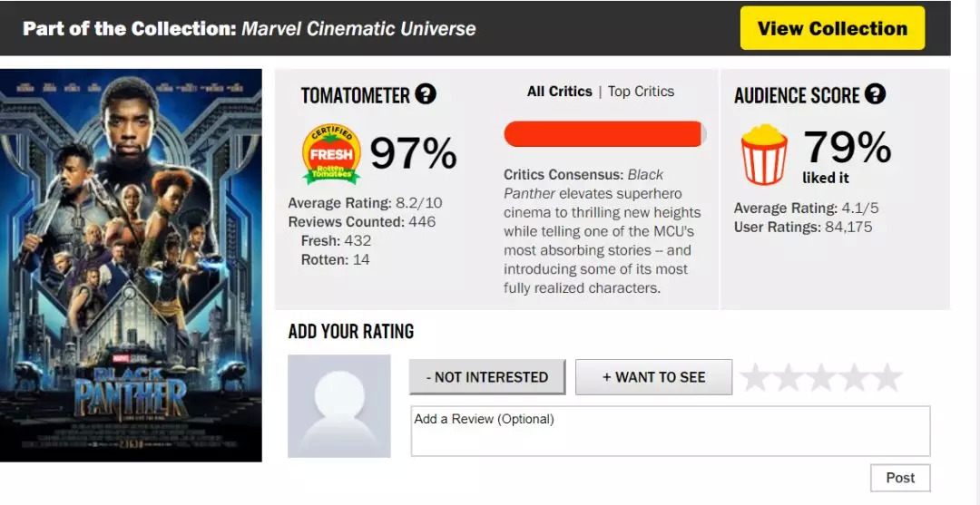
Task: Click the second rating star
Action: coord(788,378)
